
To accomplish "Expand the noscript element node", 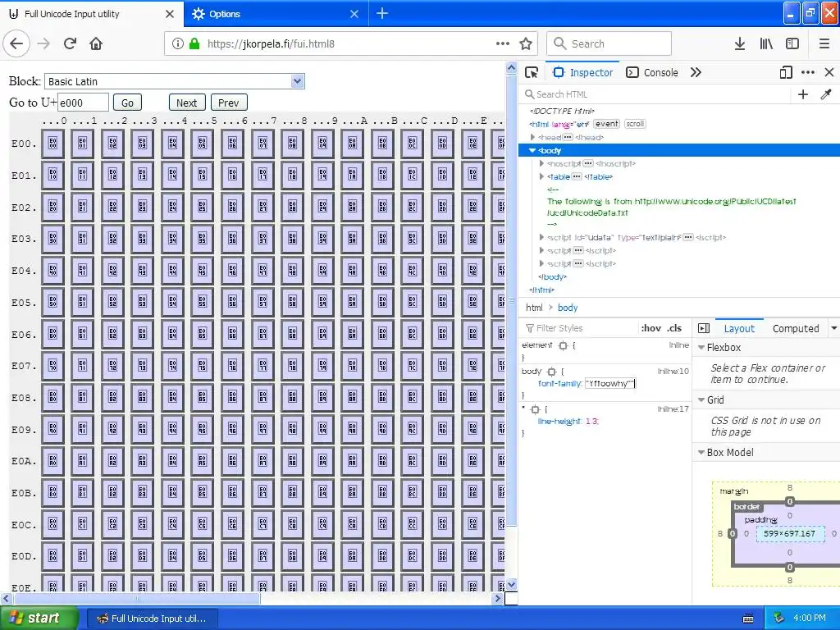I will coord(541,163).
